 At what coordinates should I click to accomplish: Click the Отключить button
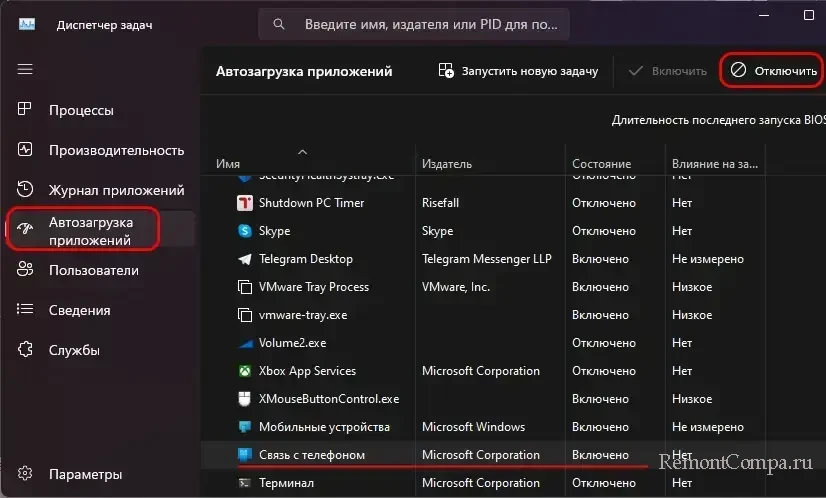[773, 71]
